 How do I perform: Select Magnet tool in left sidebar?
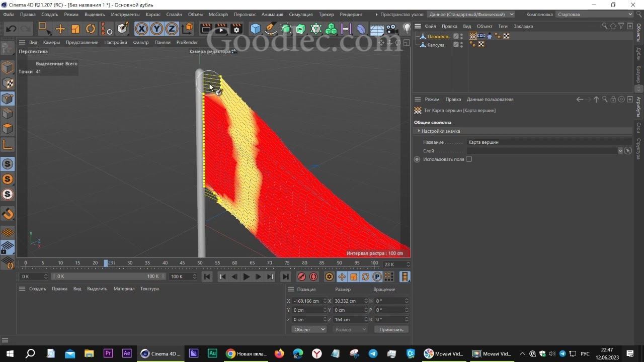pos(8,214)
